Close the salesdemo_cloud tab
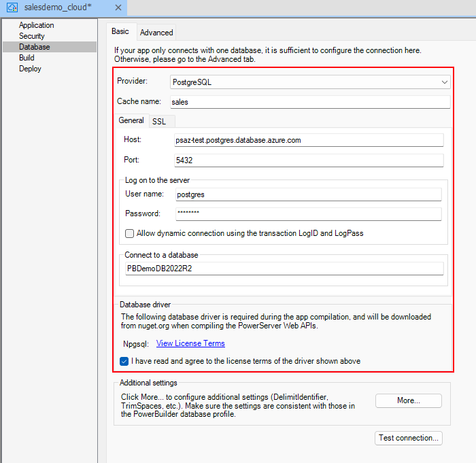 click(118, 7)
